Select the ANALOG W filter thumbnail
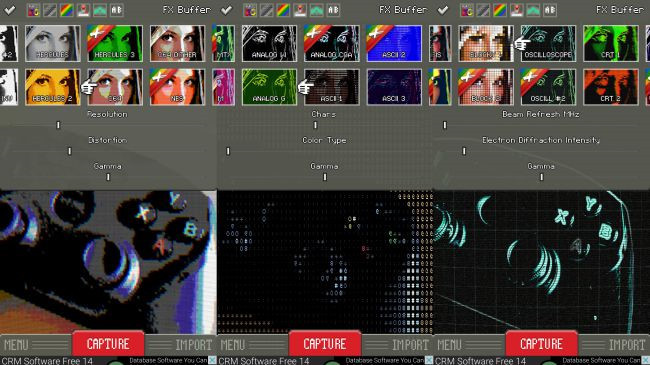The image size is (650, 365). 269,44
